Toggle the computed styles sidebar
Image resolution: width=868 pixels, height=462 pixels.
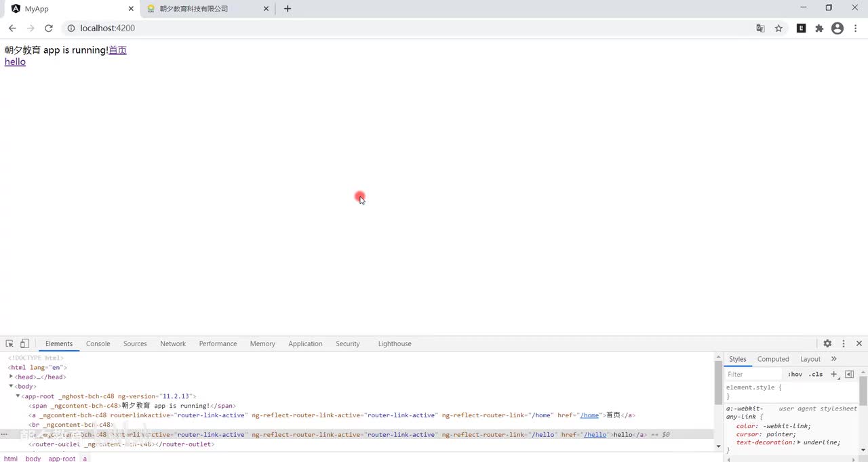click(849, 374)
